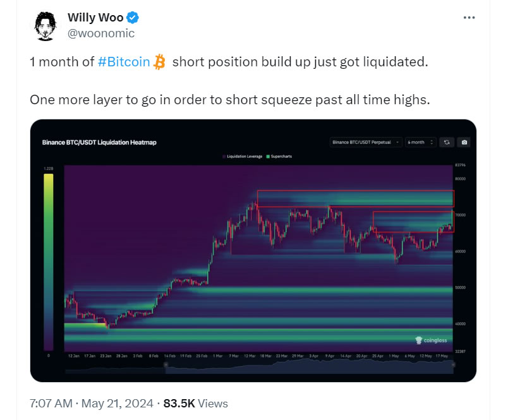Screen dimensions: 508x420
Task: Open the liquidation heatmap image
Action: click(253, 251)
